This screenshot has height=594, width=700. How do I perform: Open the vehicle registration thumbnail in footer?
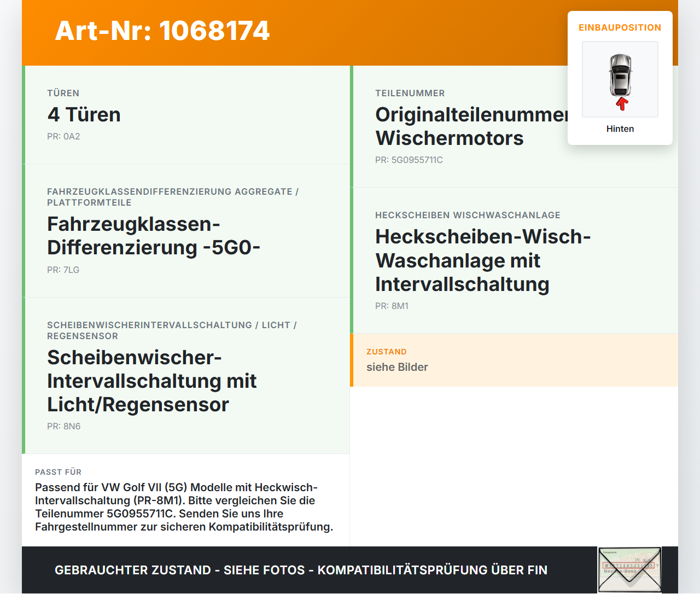pos(629,569)
